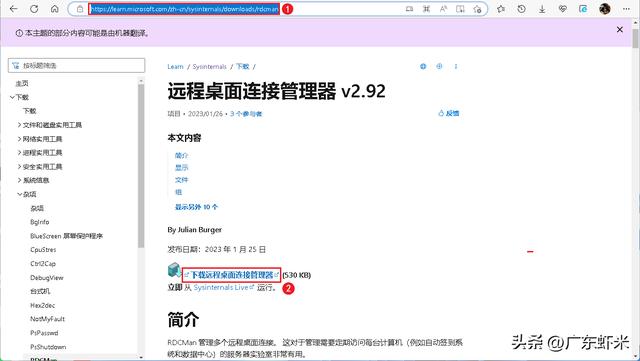This screenshot has height=361, width=640.
Task: Open NotMyFault in sidebar
Action: coord(47,319)
